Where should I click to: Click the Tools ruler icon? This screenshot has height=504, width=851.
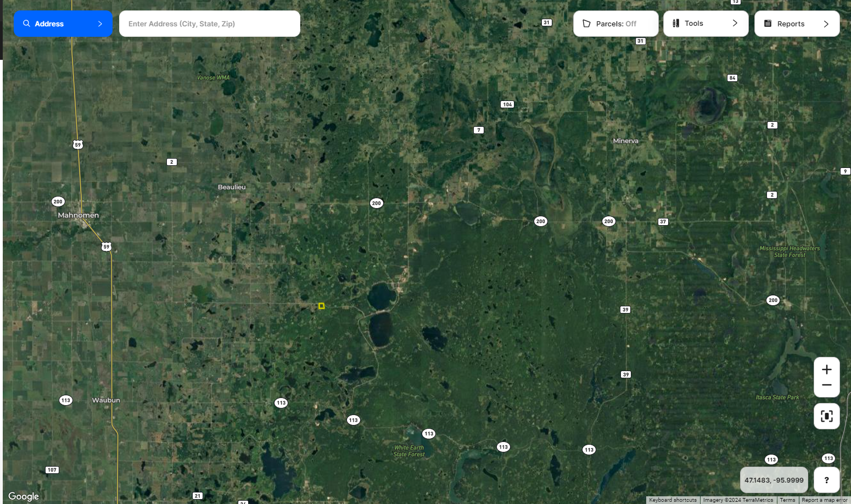[676, 23]
